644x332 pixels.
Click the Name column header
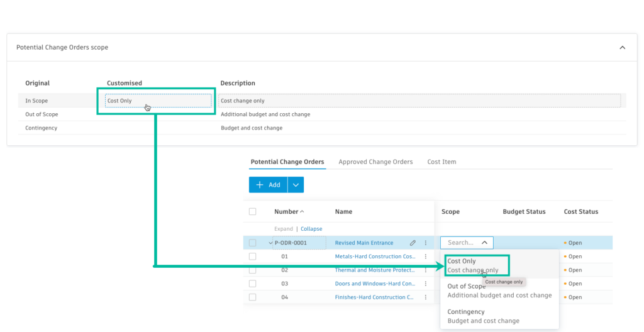[x=344, y=212]
